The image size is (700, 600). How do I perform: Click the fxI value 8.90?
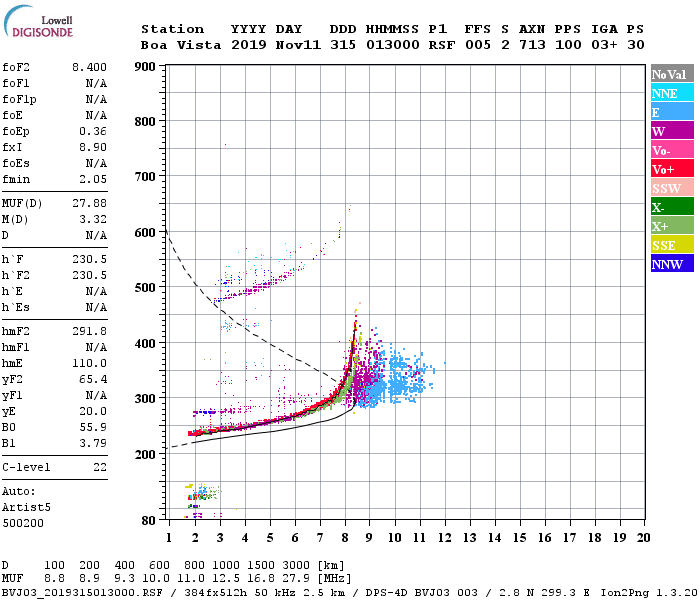[93, 147]
